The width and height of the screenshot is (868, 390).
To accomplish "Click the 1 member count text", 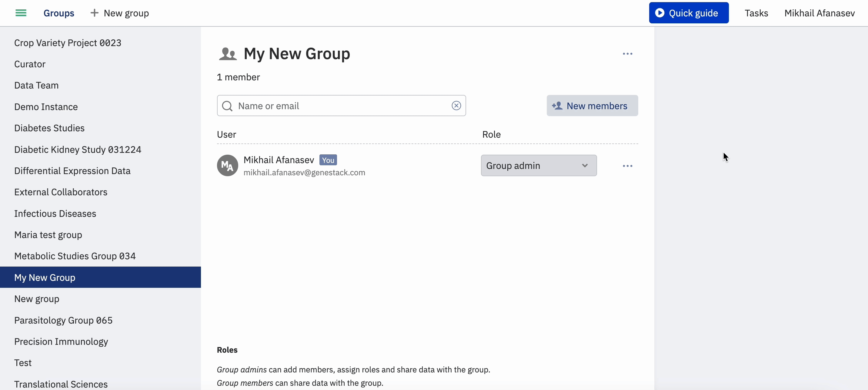I will coord(238,77).
